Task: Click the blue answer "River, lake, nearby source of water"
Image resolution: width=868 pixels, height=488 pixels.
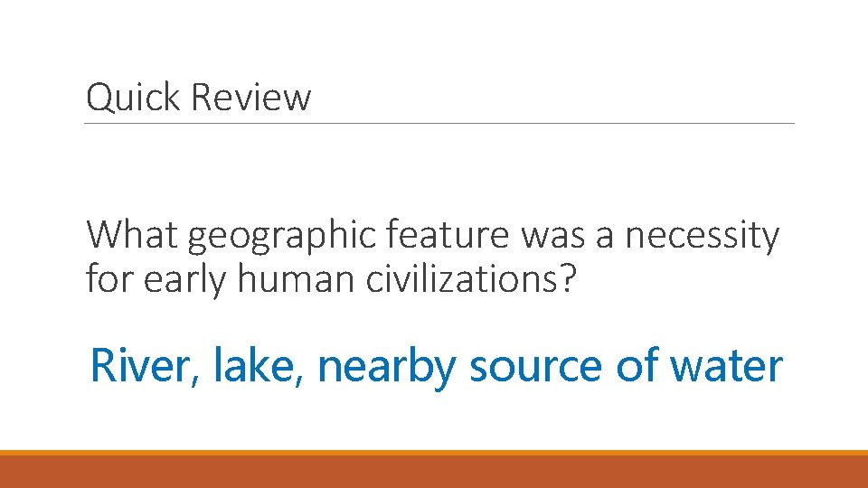Action: click(436, 367)
